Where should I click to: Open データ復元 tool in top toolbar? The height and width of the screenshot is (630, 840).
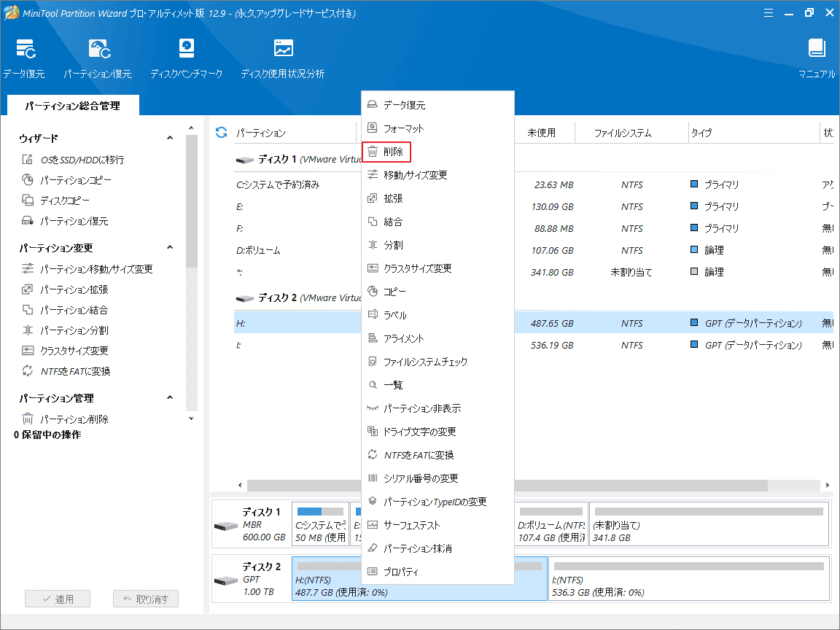[25, 59]
